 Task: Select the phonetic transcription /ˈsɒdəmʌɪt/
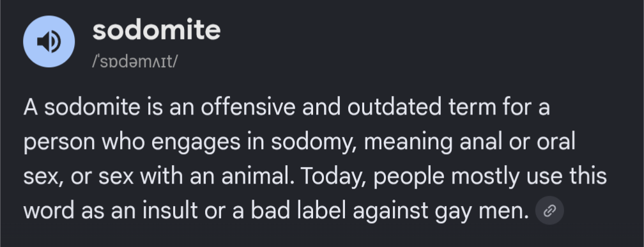[135, 61]
